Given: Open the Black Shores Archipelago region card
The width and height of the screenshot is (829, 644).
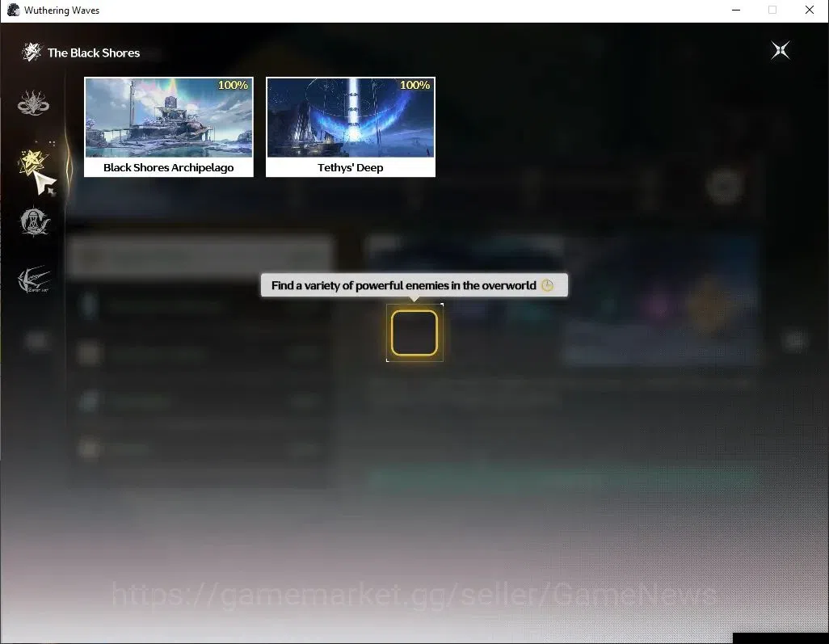Looking at the screenshot, I should [x=169, y=127].
